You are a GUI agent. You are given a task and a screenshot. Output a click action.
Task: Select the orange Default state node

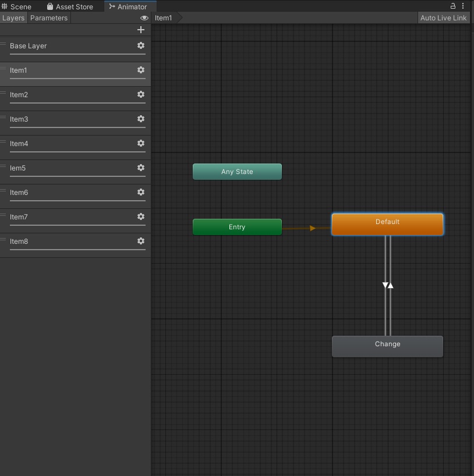[387, 224]
